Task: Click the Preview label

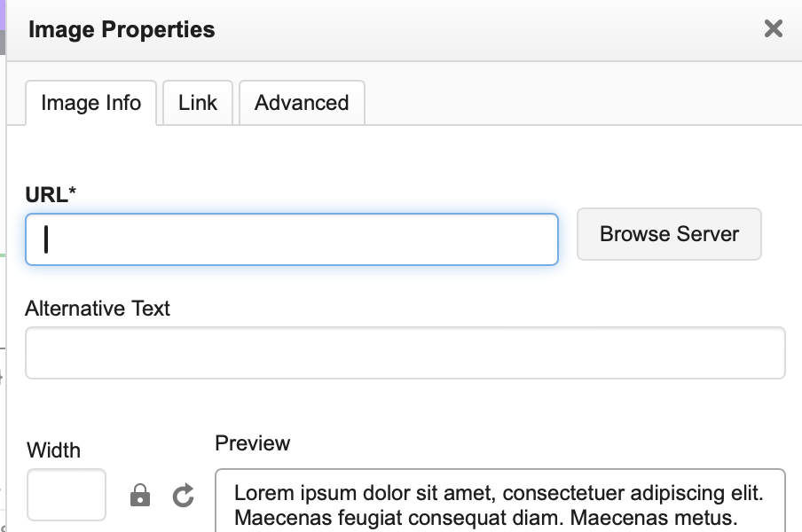Action: click(x=253, y=443)
